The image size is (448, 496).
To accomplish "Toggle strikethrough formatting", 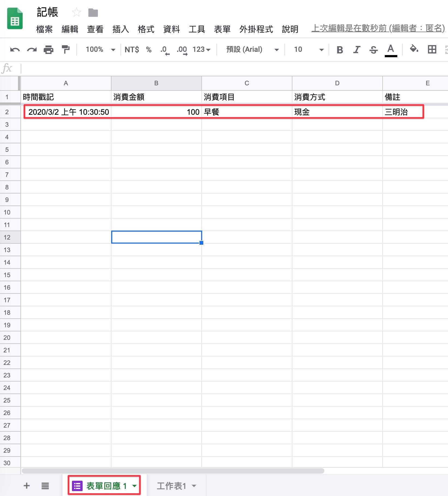I will click(x=373, y=50).
